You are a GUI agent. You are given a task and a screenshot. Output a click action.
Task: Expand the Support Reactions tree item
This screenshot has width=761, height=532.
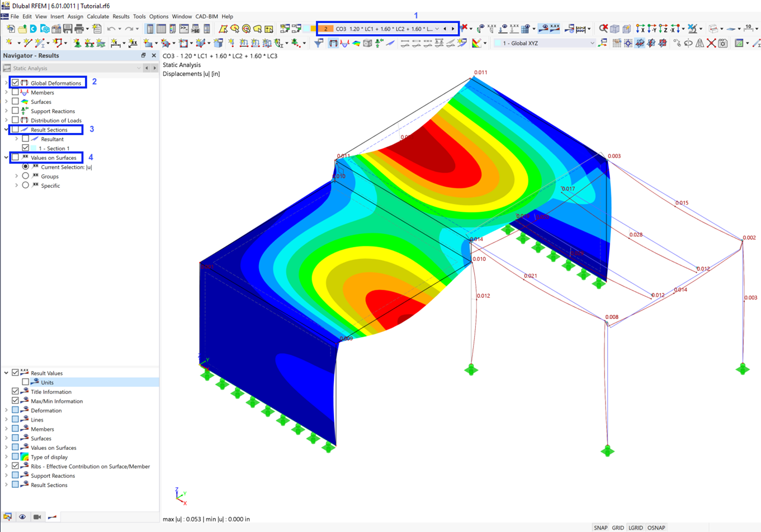point(6,111)
